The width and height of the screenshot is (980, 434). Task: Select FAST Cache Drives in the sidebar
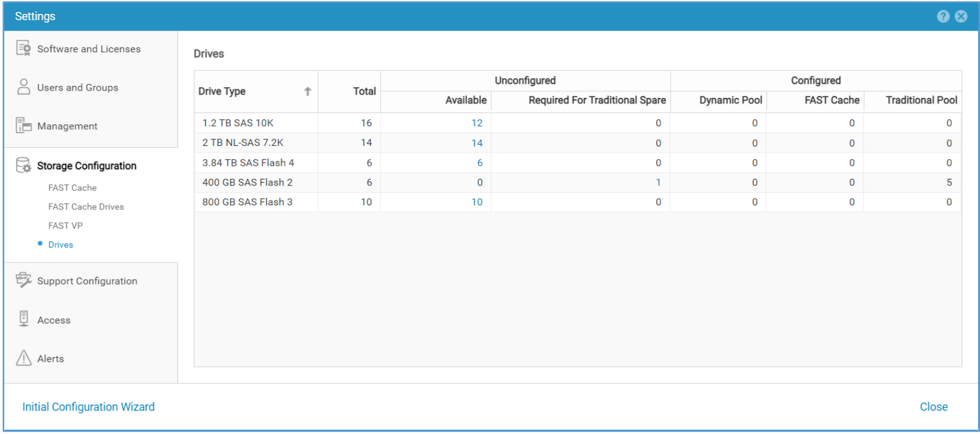[x=86, y=206]
